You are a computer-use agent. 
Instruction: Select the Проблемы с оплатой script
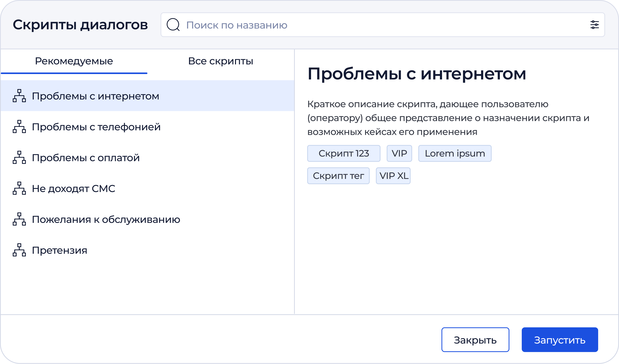click(x=147, y=158)
